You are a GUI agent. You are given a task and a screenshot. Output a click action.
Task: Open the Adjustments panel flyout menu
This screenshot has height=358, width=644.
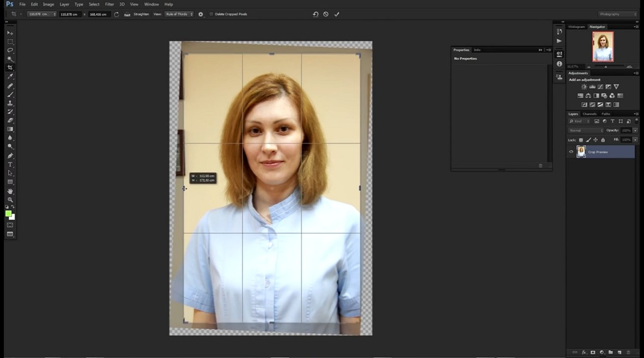(x=636, y=73)
